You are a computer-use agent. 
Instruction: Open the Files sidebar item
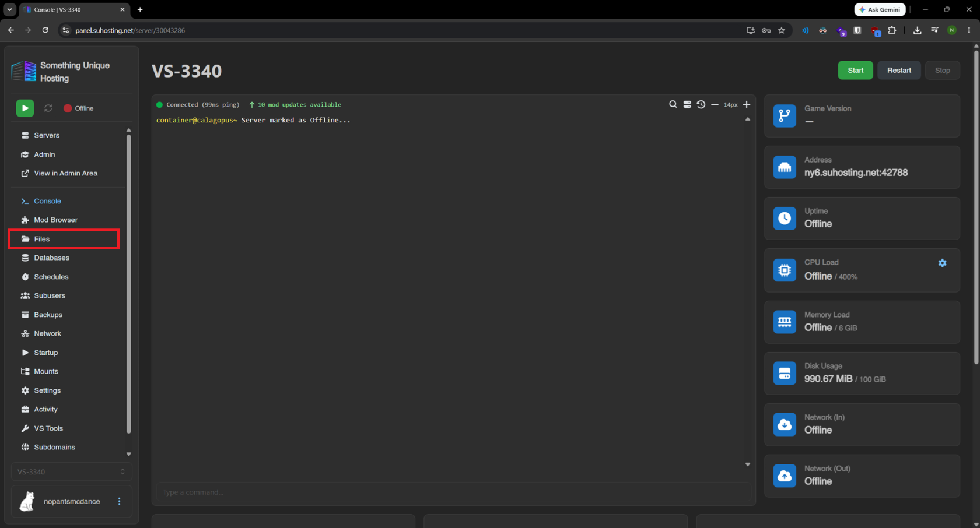pos(64,239)
